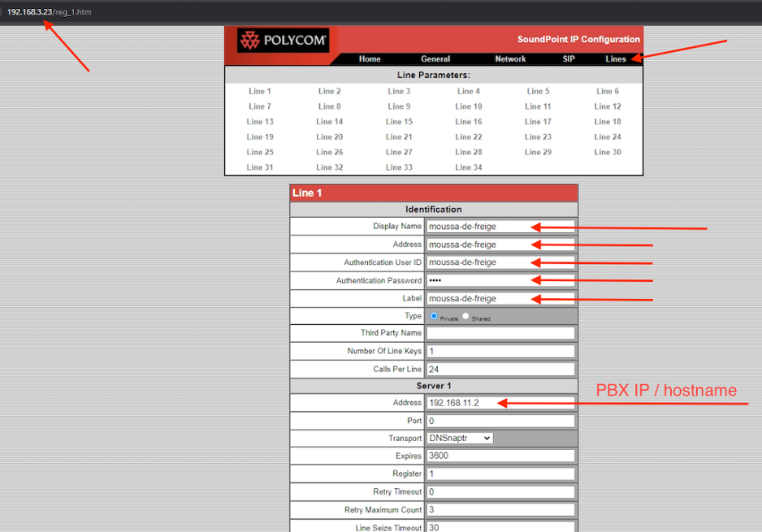Focus the Display Name input field

[x=500, y=227]
